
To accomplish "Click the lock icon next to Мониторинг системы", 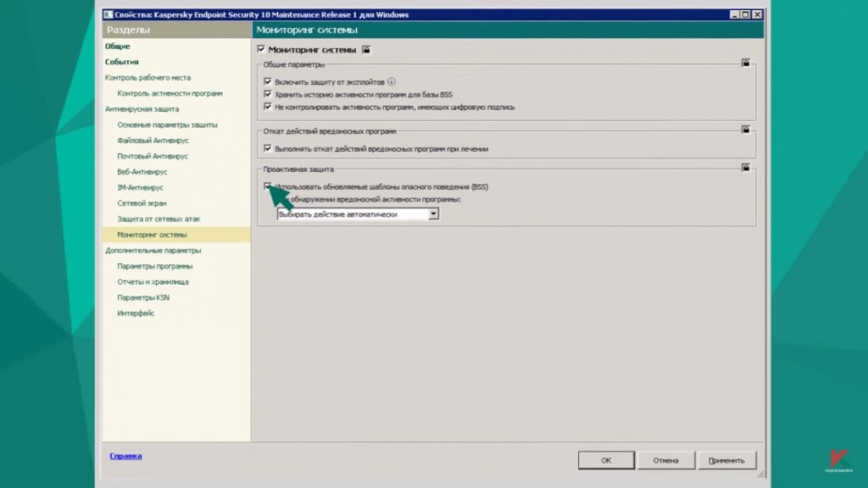I will coord(366,50).
